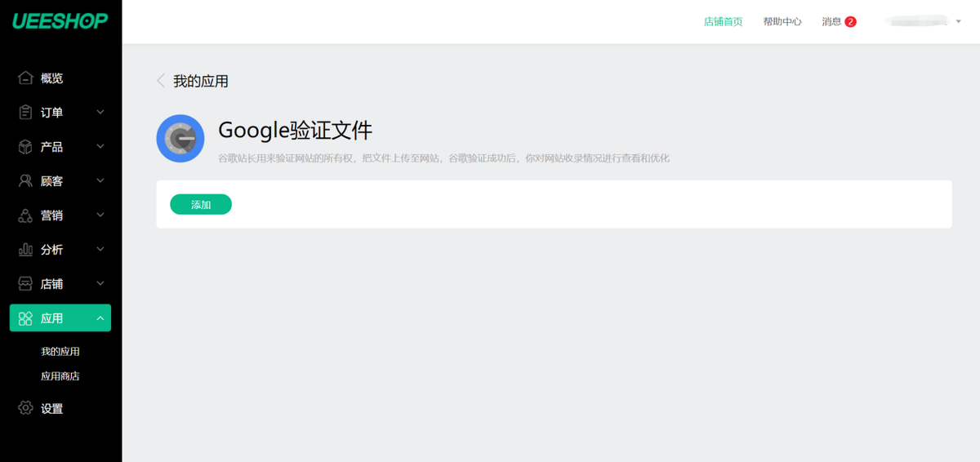Click the Google verification app icon
980x462 pixels.
180,139
